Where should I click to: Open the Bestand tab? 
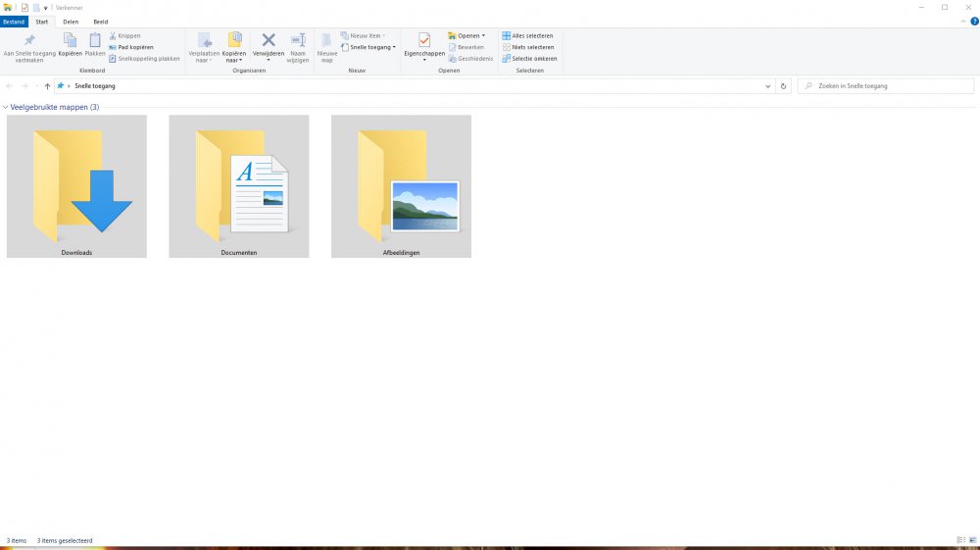[x=14, y=22]
